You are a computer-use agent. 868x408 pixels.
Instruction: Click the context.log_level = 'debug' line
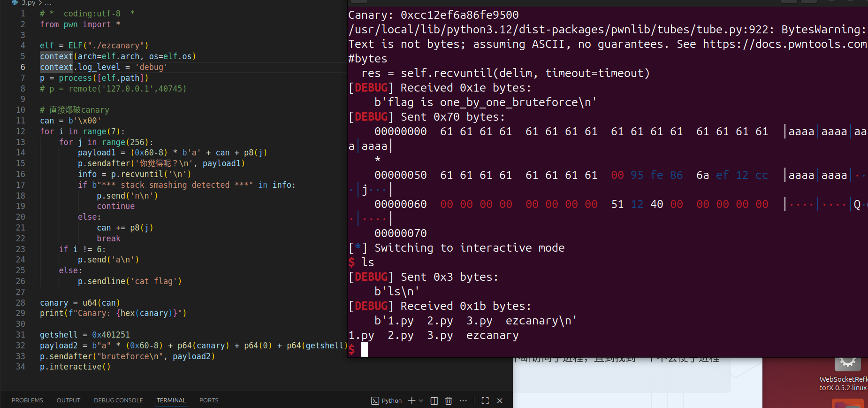click(103, 67)
